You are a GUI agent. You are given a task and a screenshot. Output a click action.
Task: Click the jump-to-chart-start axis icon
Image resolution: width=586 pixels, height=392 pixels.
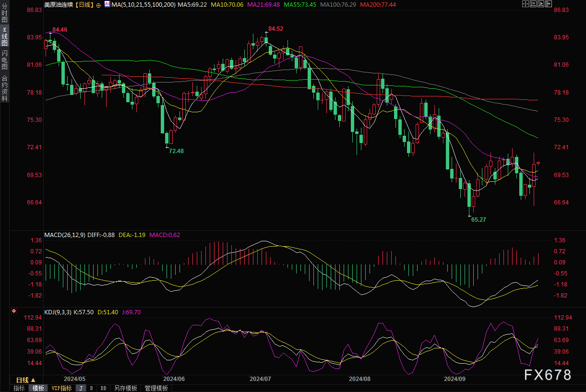click(533, 4)
